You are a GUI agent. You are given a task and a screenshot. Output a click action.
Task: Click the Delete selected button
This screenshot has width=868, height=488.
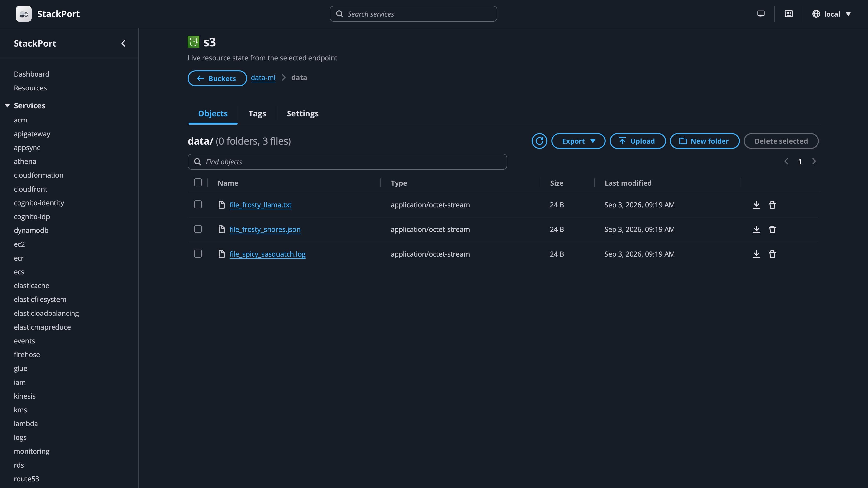[x=781, y=141]
